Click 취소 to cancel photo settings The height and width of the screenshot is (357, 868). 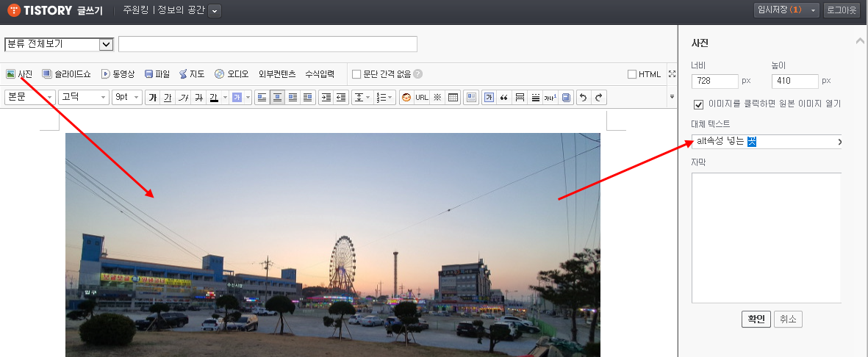[x=788, y=320]
